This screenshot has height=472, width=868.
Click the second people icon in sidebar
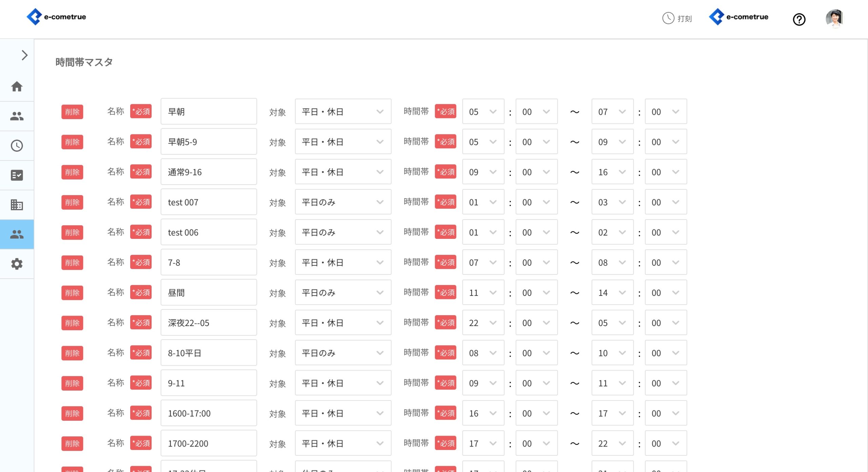click(17, 234)
